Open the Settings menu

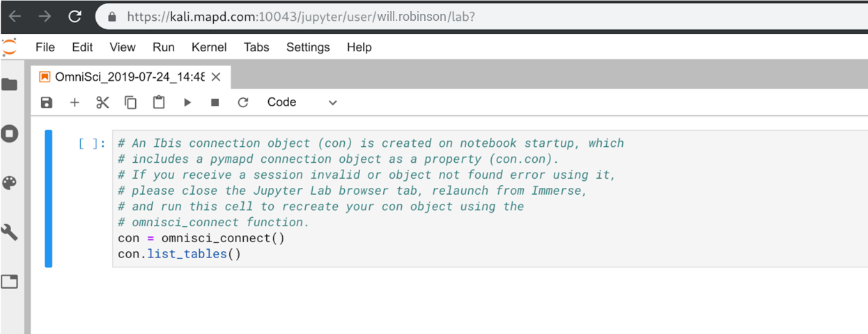pyautogui.click(x=308, y=47)
